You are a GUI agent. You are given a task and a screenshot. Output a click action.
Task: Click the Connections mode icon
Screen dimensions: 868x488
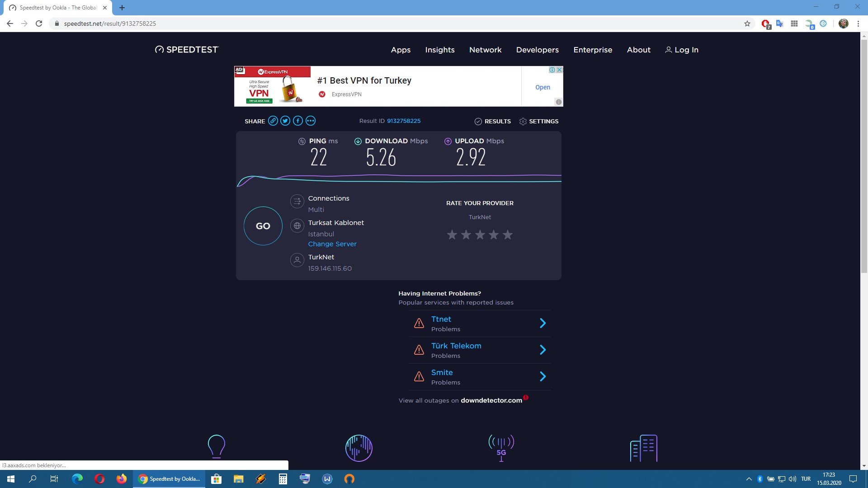coord(297,202)
